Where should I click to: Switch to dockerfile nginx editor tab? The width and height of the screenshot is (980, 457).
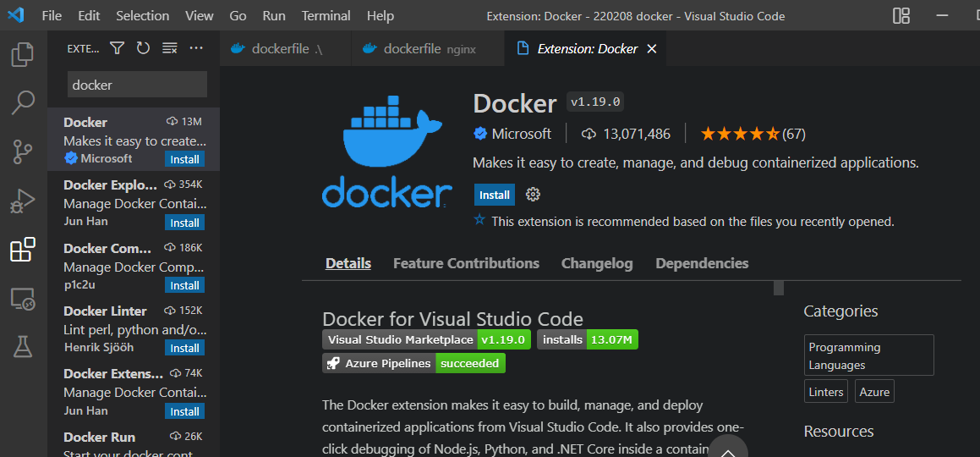coord(428,49)
